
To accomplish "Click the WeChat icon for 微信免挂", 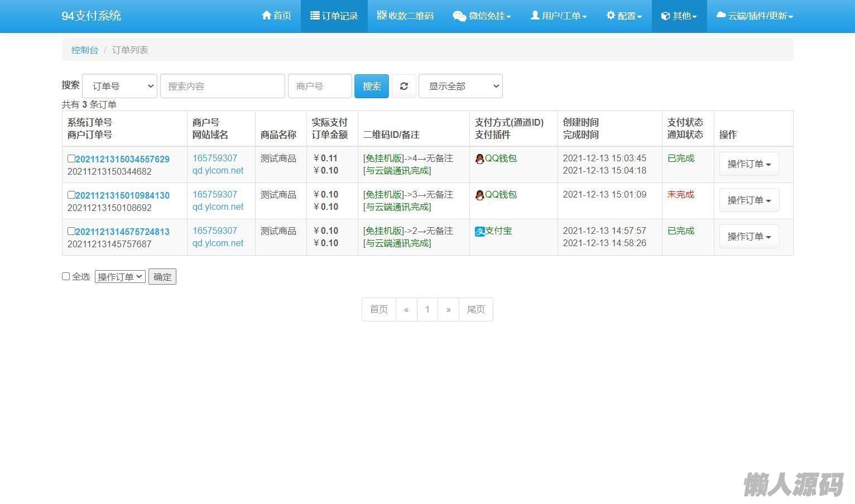I will [x=459, y=16].
